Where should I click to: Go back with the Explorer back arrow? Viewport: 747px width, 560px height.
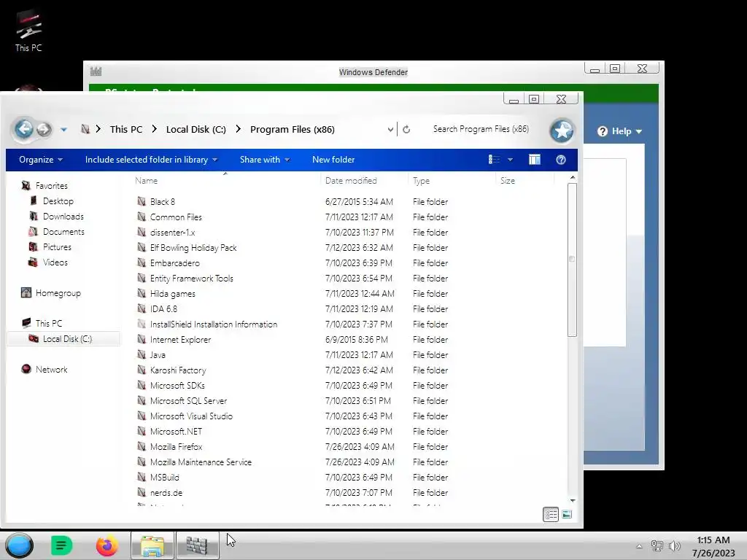pyautogui.click(x=24, y=128)
